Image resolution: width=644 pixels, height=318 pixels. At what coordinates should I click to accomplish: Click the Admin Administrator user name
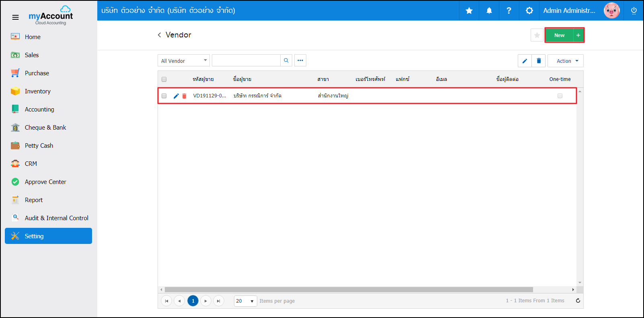click(569, 10)
